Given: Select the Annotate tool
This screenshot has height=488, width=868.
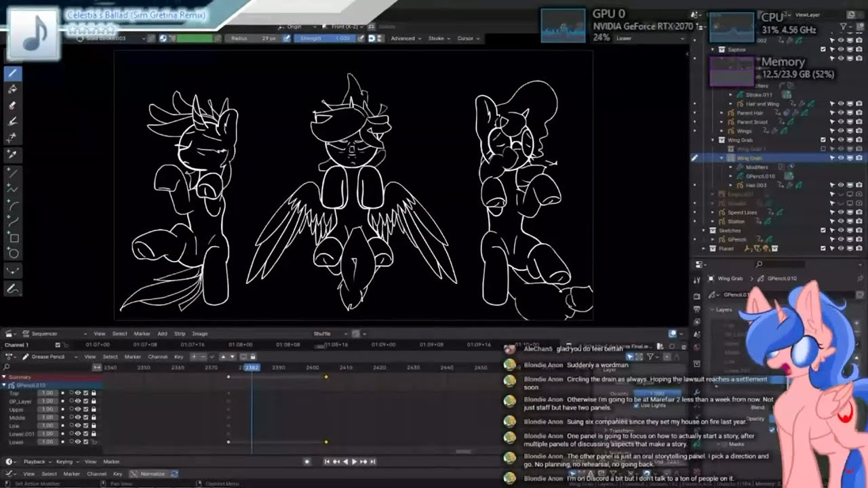Looking at the screenshot, I should click(x=14, y=289).
